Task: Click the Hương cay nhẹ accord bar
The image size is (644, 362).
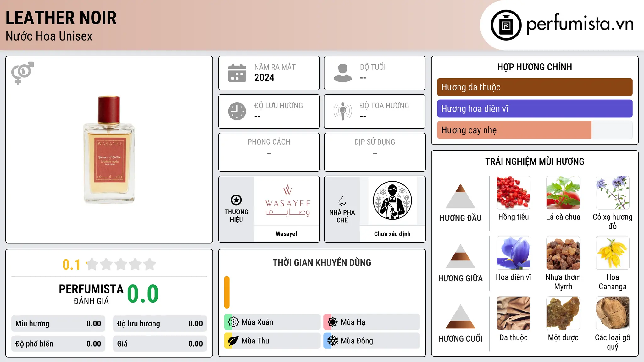Action: point(535,130)
